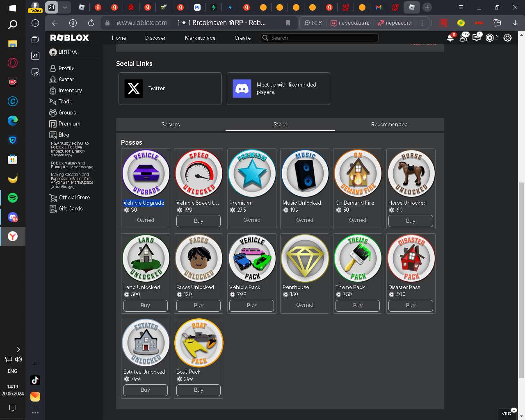
Task: Open the Create menu item
Action: point(243,38)
